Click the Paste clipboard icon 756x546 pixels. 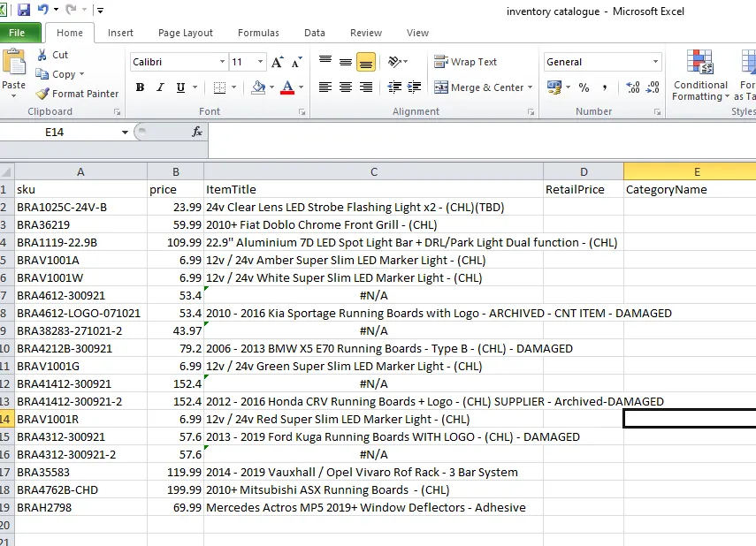pyautogui.click(x=14, y=63)
